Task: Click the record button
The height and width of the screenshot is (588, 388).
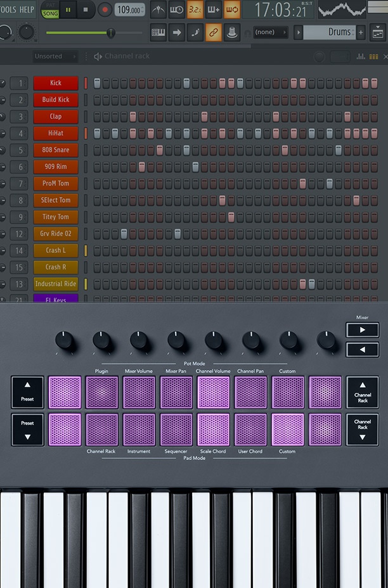Action: (x=105, y=10)
